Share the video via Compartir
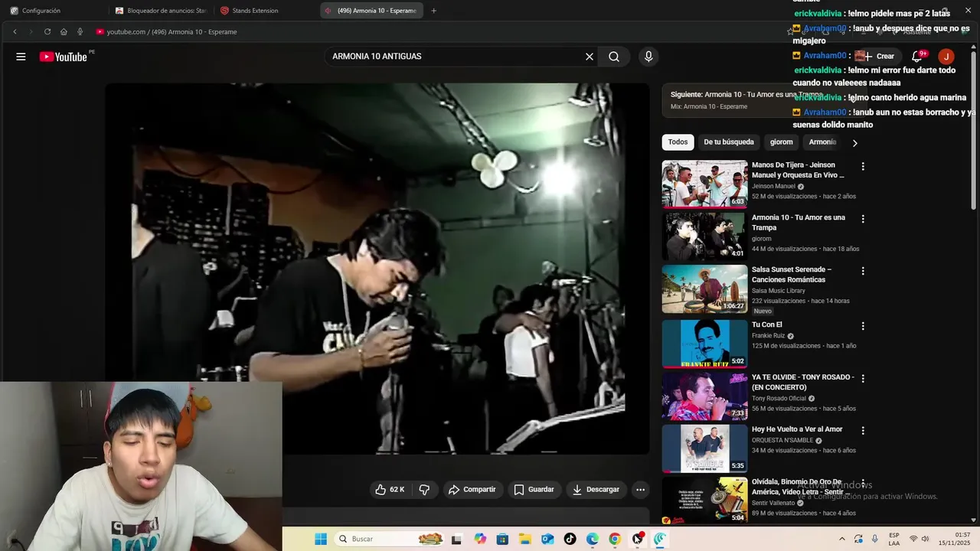The image size is (980, 551). tap(472, 490)
